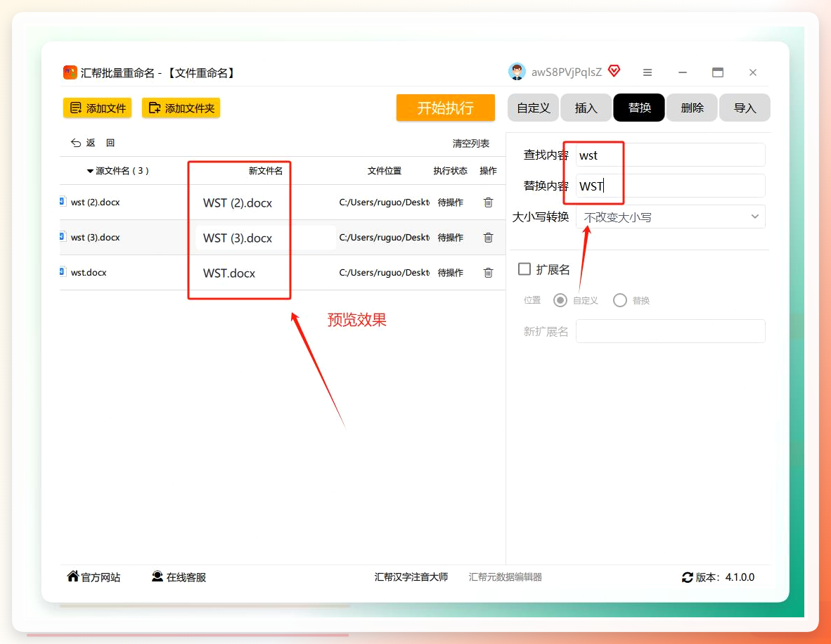Select source file wst (3).docx

(96, 238)
